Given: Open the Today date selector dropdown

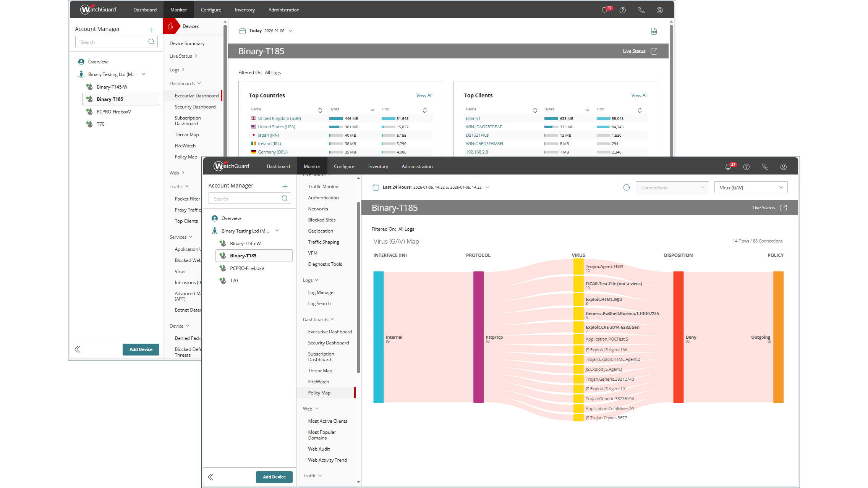Looking at the screenshot, I should 290,31.
